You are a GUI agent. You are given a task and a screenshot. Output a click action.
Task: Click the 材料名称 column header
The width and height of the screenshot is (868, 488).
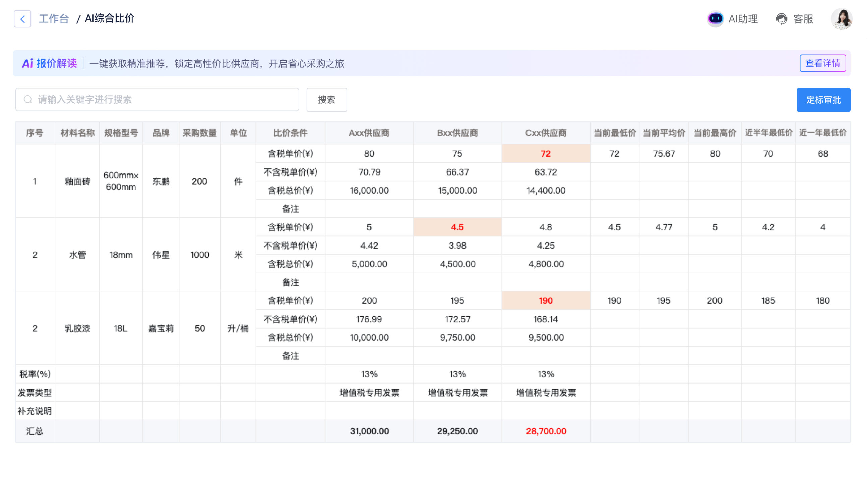78,133
